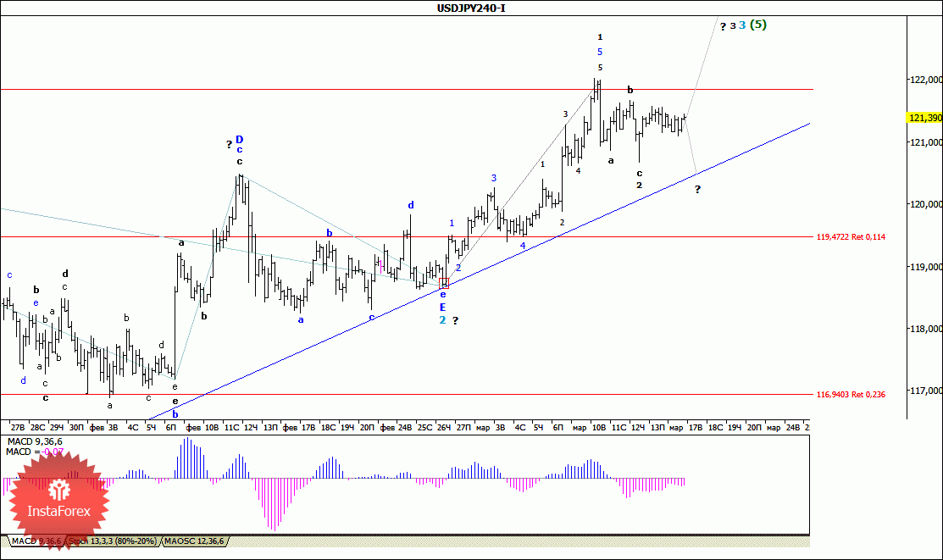Screen dimensions: 943x560
Task: Click the blue E wave label
Action: pyautogui.click(x=442, y=308)
